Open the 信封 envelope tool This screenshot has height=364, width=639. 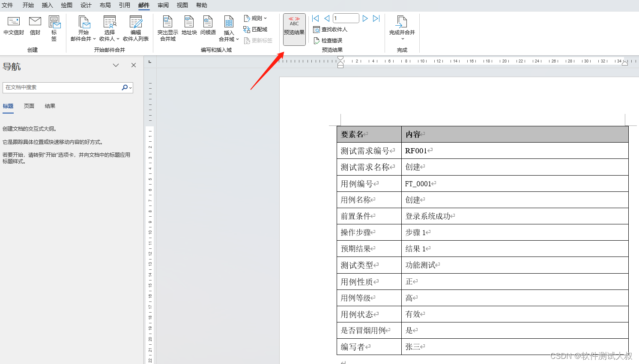(35, 26)
